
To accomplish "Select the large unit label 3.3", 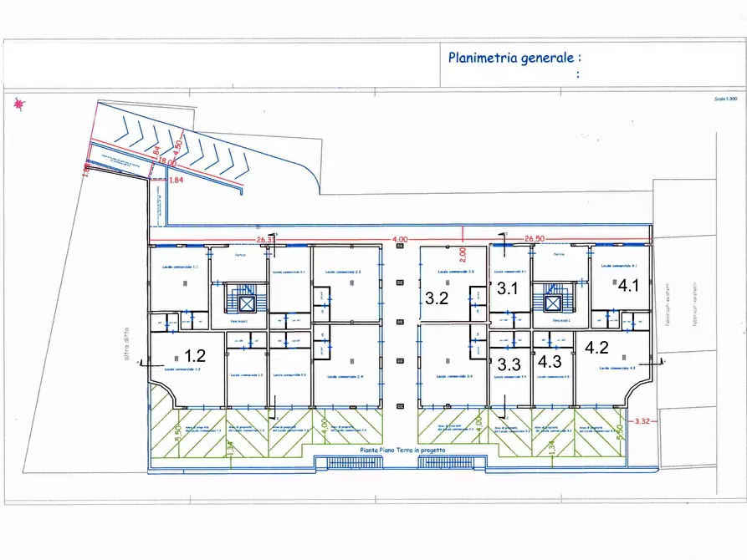I will [509, 364].
